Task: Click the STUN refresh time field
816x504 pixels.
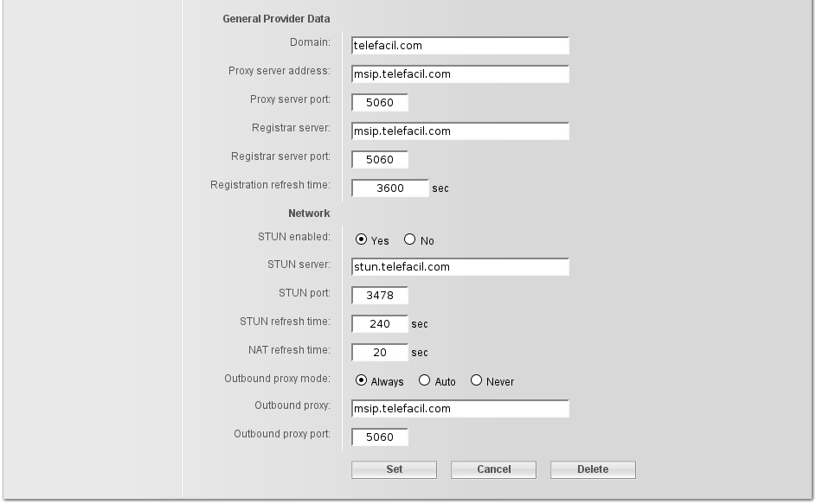Action: click(380, 324)
